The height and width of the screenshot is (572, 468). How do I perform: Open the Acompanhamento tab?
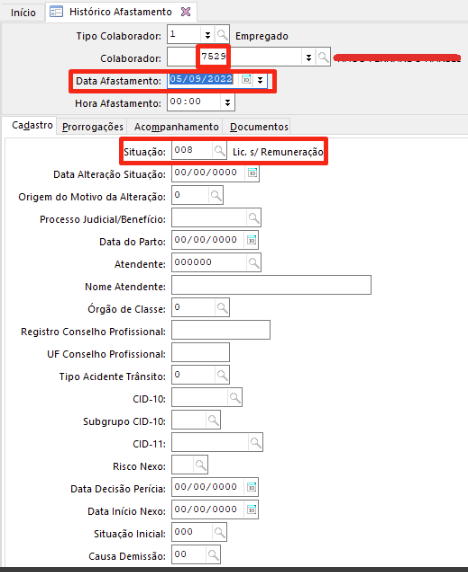click(176, 127)
